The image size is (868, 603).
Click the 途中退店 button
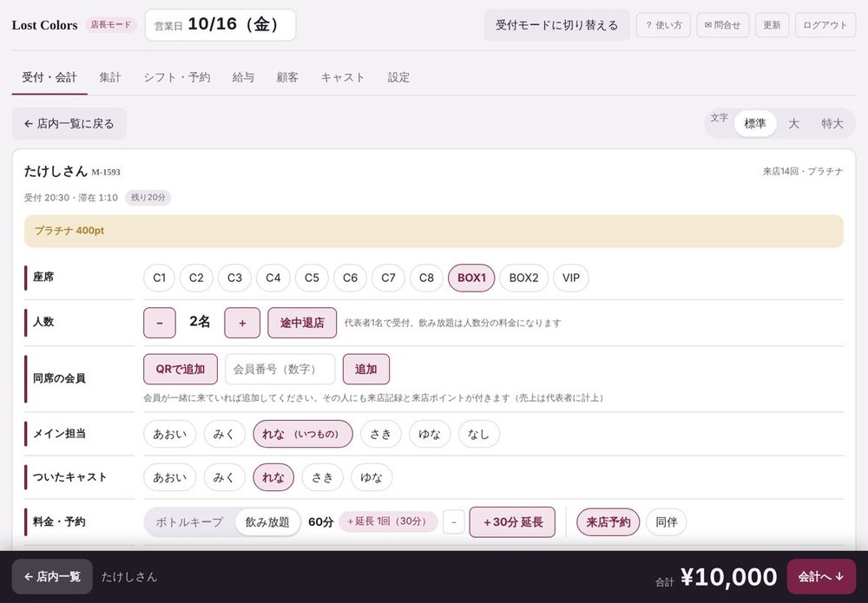[x=302, y=323]
